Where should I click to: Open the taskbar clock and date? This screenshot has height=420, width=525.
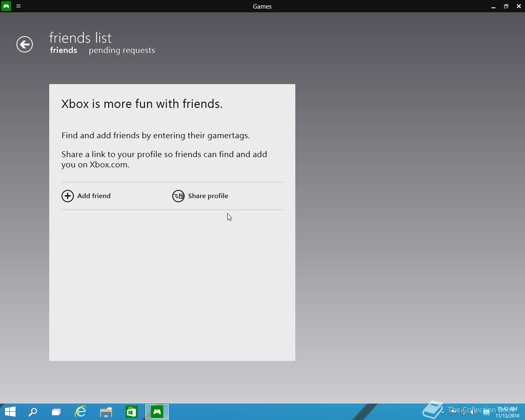coord(507,412)
